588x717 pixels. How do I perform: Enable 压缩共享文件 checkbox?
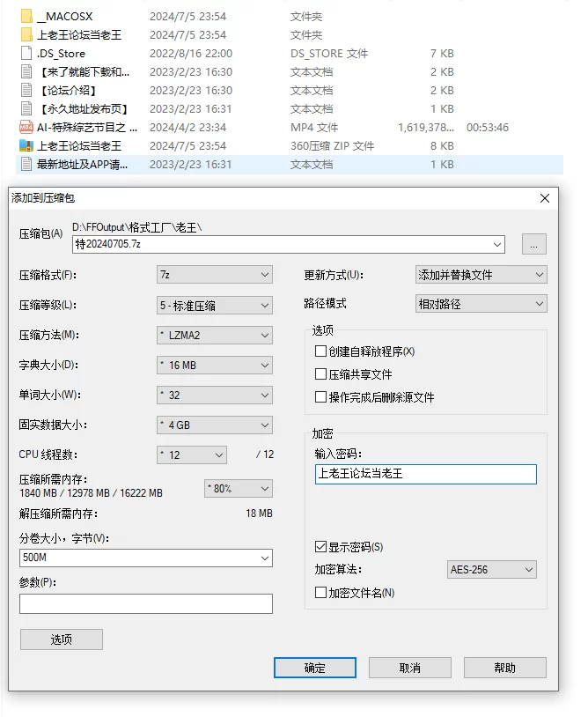click(x=320, y=374)
